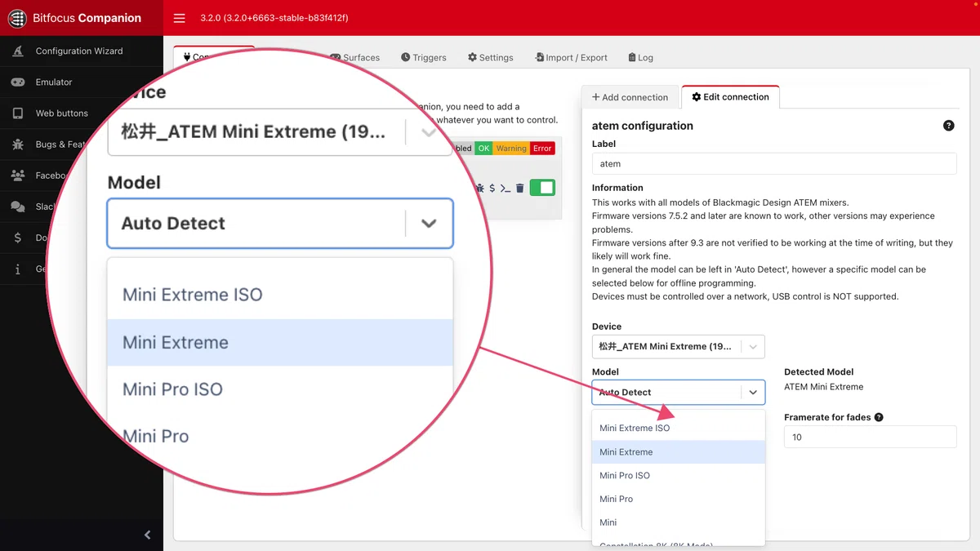Viewport: 980px width, 551px height.
Task: Click the trash icon to delete the connection
Action: pos(520,188)
